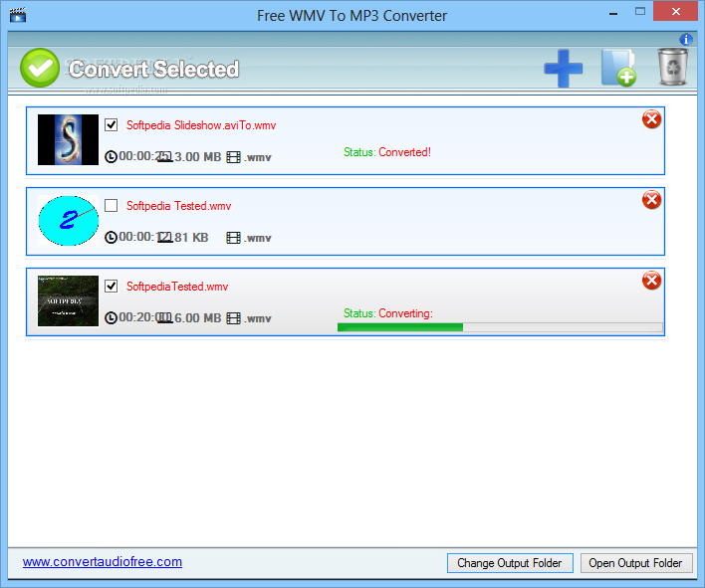Click the film strip icon in 3.00 MB row
Screen dimensions: 705x588
pyautogui.click(x=233, y=157)
